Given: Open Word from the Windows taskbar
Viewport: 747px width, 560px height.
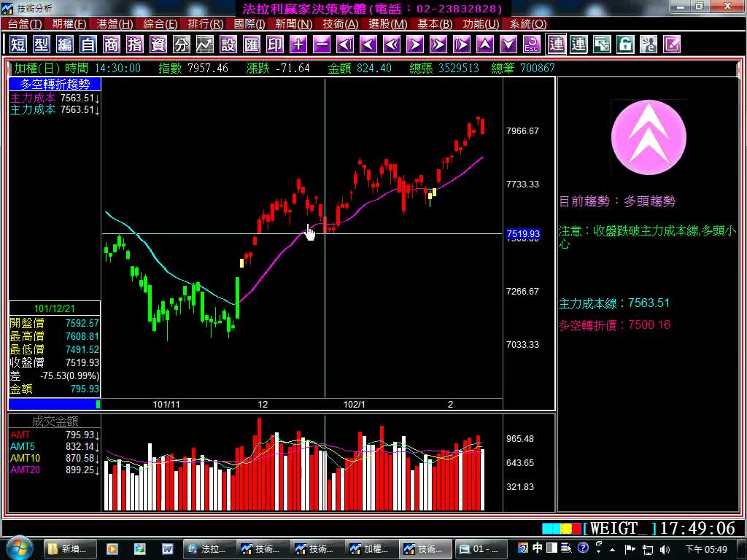Looking at the screenshot, I should point(167,548).
